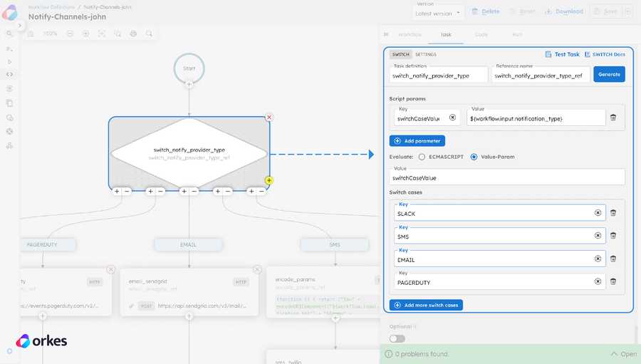This screenshot has height=364, width=641.
Task: Switch to the Code tab
Action: click(x=481, y=35)
